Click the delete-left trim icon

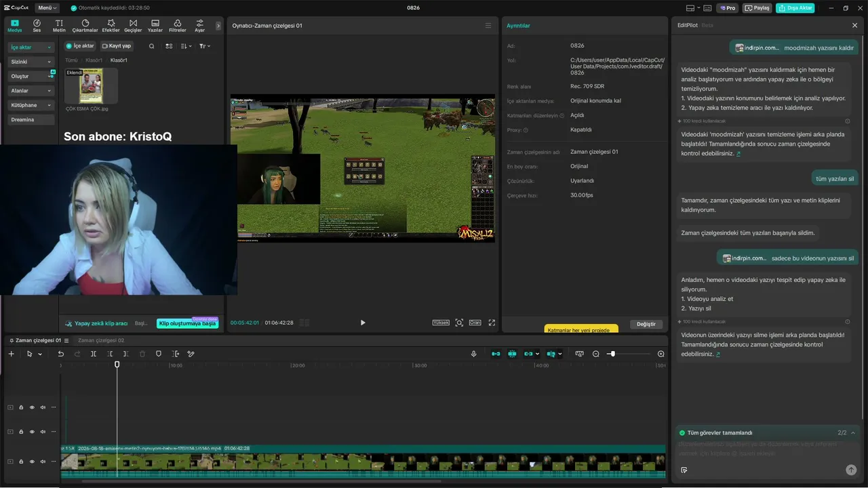109,354
